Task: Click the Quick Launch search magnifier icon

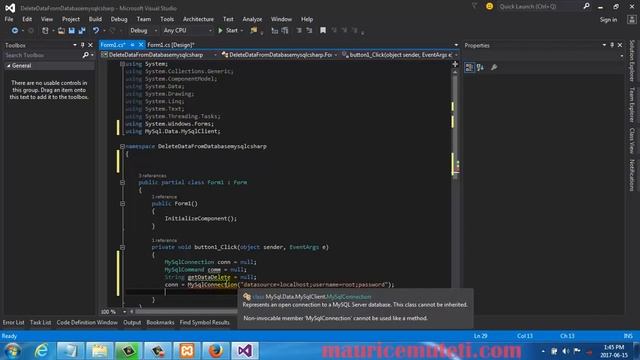Action: tap(587, 6)
